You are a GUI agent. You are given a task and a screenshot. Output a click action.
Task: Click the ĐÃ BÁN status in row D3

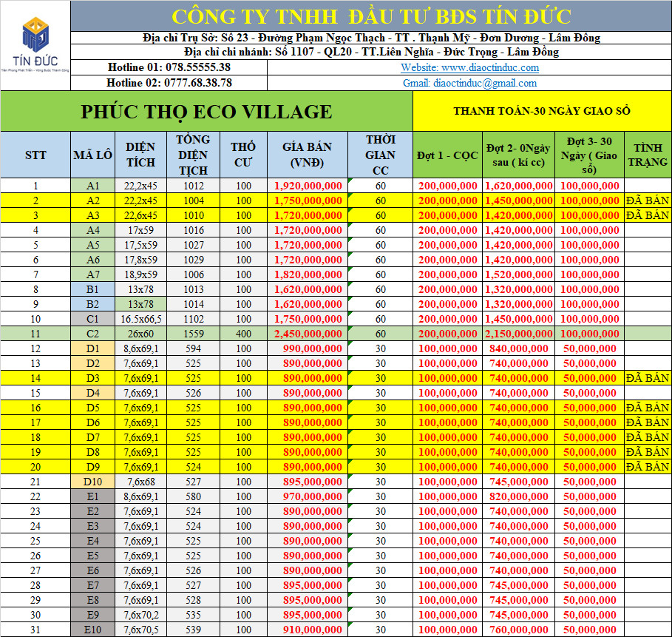point(648,378)
